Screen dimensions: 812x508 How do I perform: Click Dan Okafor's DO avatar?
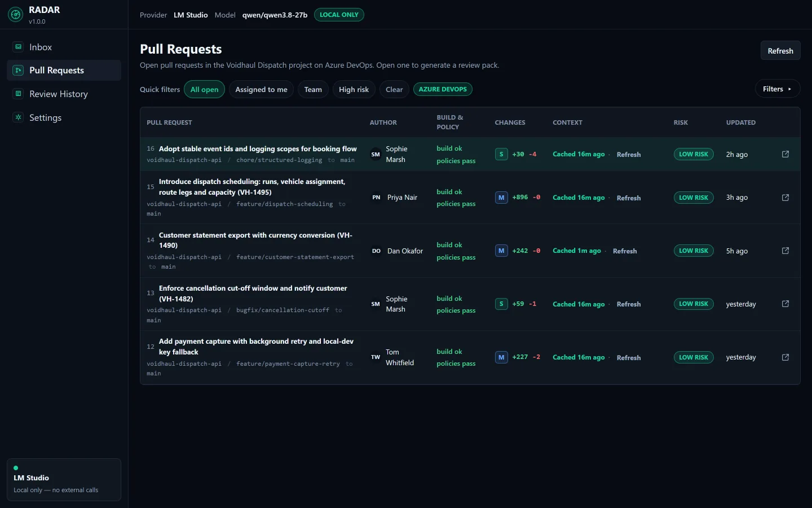(376, 251)
